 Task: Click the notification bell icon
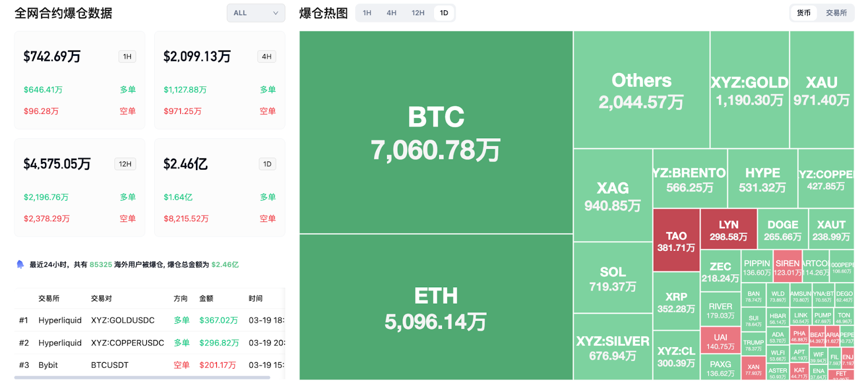21,264
